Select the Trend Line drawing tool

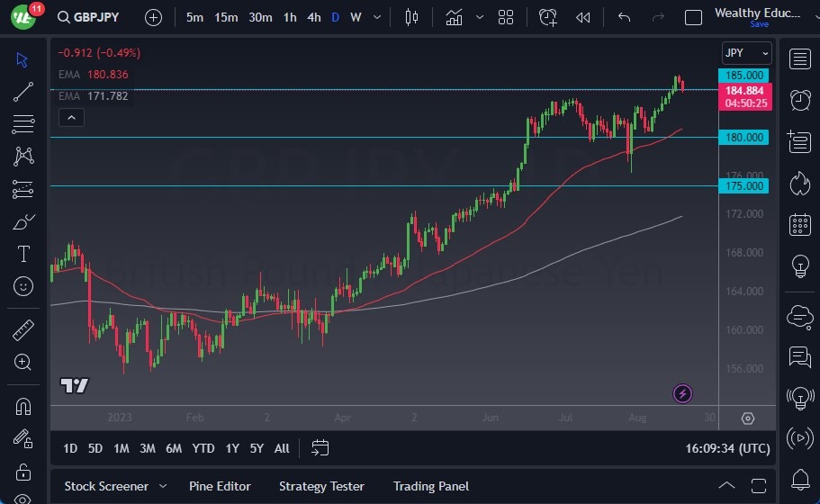coord(23,91)
